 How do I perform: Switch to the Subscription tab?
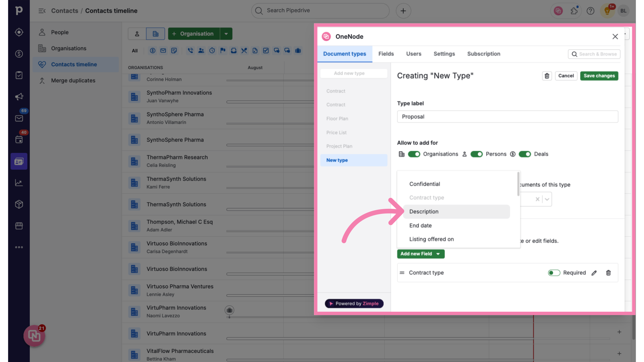click(x=484, y=54)
